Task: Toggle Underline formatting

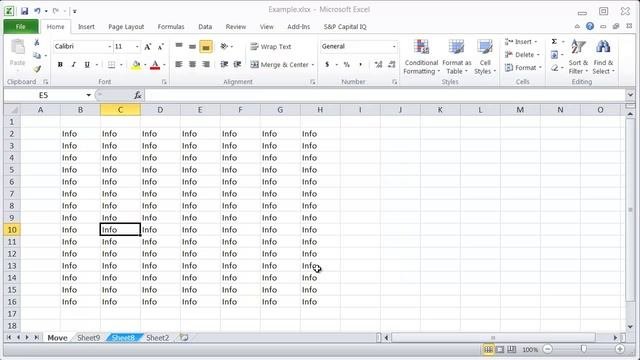Action: [87, 64]
